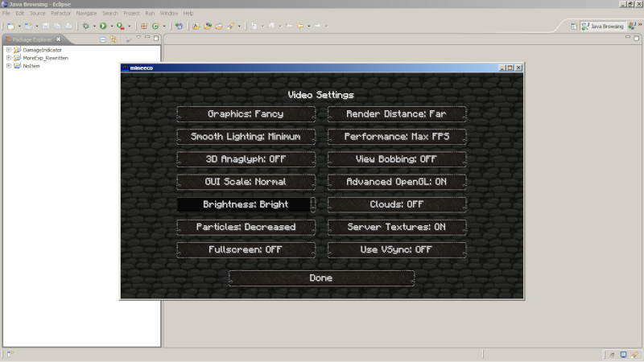Select the MoreExp_Rewritten project
Image resolution: width=644 pixels, height=362 pixels.
tap(45, 58)
